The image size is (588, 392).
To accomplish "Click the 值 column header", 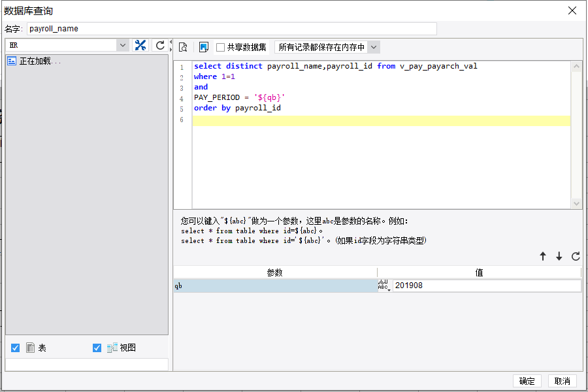I will (x=480, y=272).
